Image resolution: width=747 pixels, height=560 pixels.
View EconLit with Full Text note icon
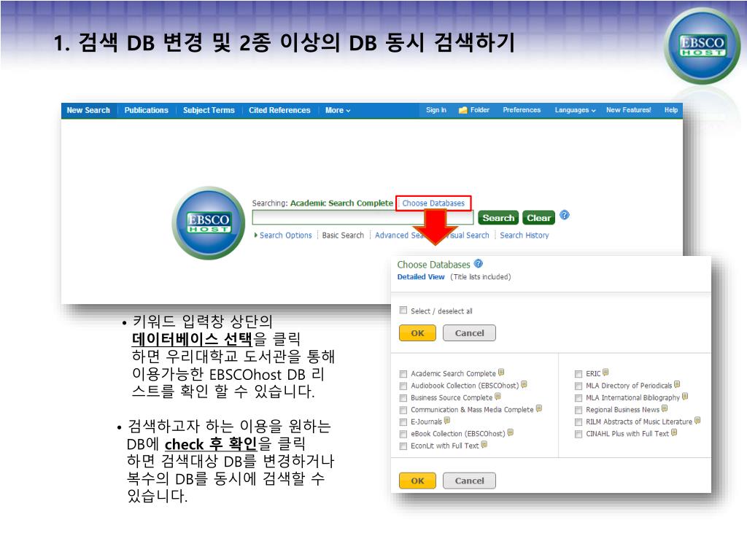click(x=484, y=445)
